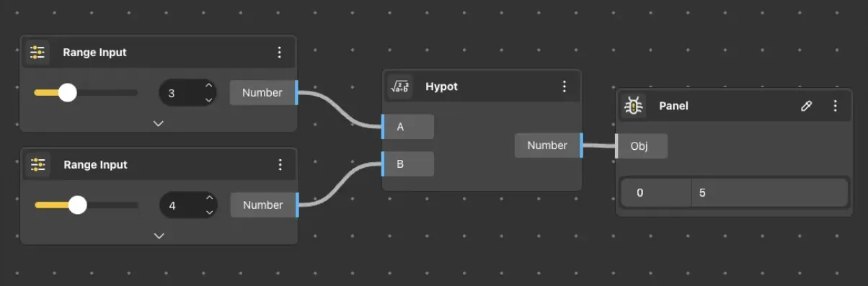
Task: Open the three-dot menu on the Hypot node
Action: 564,86
